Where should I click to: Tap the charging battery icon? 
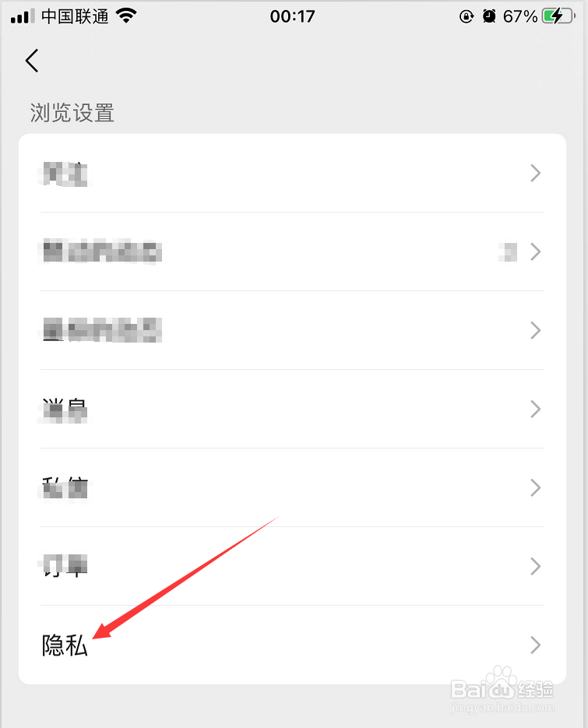(558, 16)
